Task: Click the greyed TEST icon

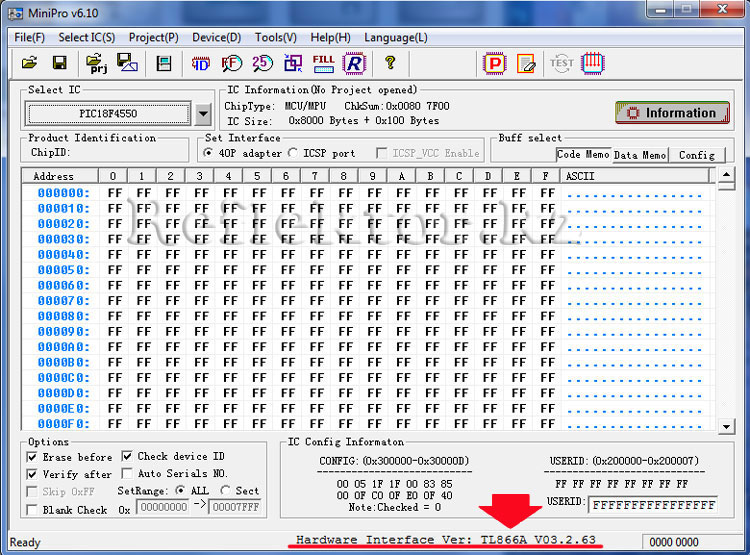Action: pyautogui.click(x=562, y=63)
